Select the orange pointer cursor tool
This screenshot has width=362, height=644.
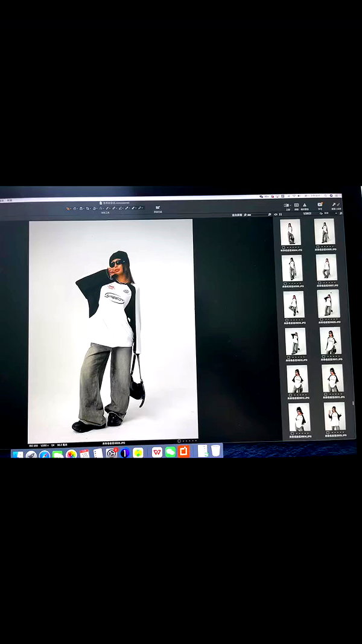68,208
